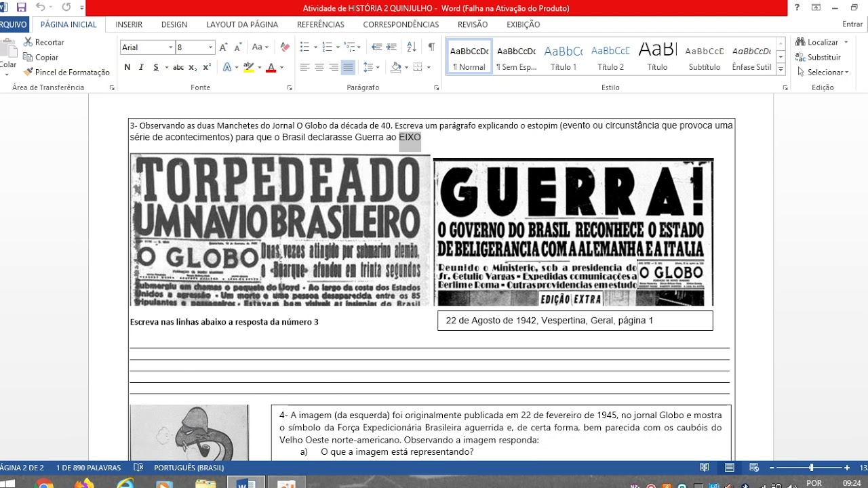Click the '22 de Agosto de 1942' text box
Image resolution: width=868 pixels, height=488 pixels.
[x=575, y=321]
